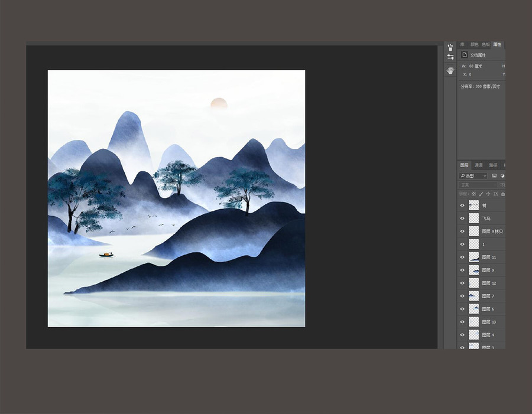Click the search magnifier in layer filter
The width and height of the screenshot is (532, 414).
(x=463, y=175)
